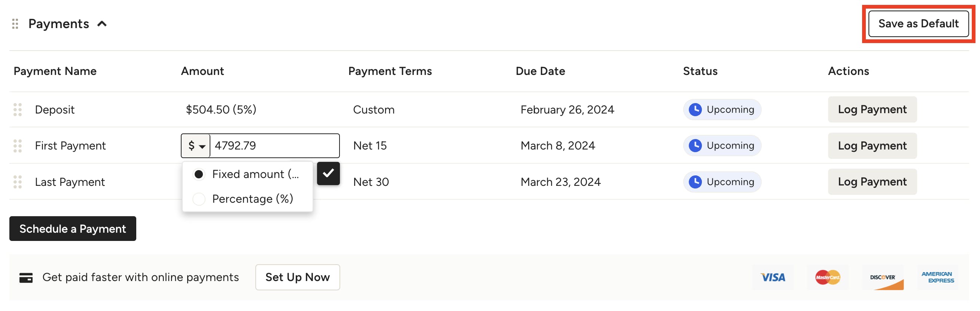Click Schedule a Payment button

tap(73, 229)
